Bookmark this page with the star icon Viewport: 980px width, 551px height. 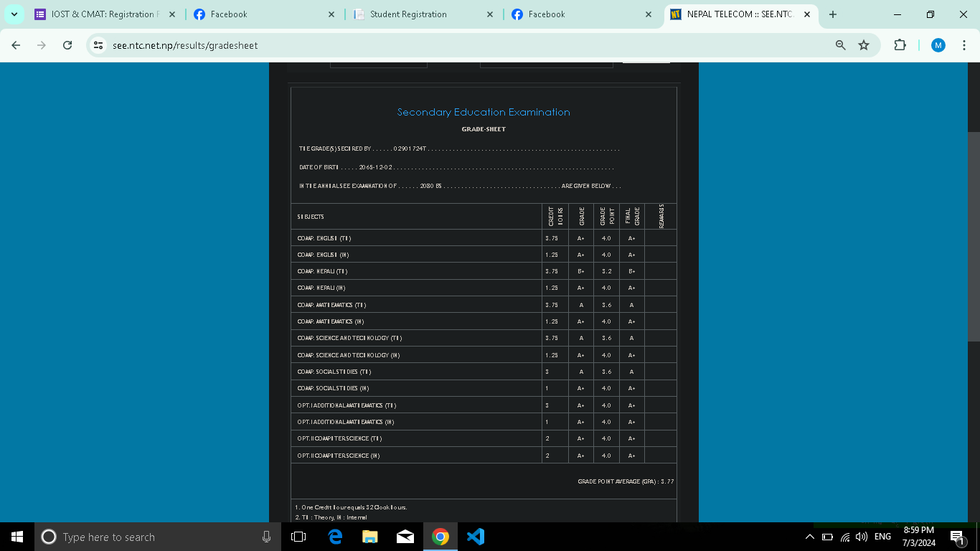click(864, 45)
